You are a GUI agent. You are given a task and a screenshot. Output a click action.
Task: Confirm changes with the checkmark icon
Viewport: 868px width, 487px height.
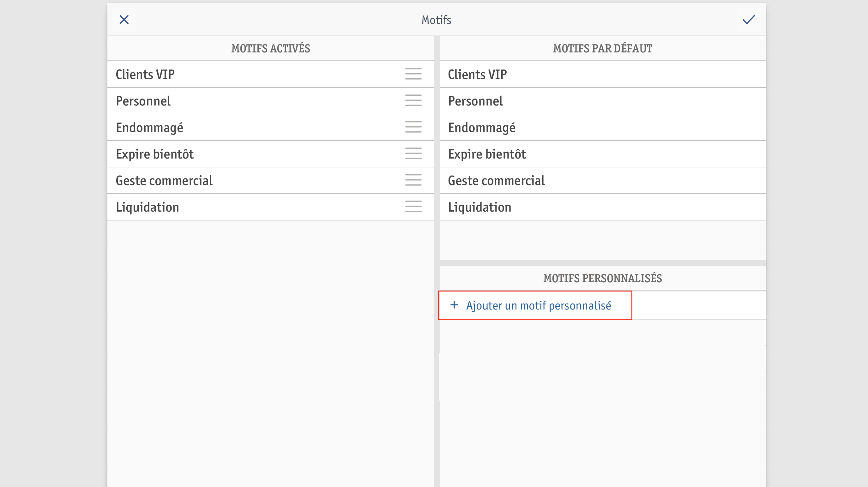(749, 20)
